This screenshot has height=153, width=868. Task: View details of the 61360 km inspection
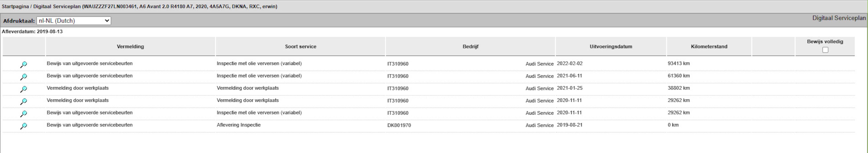point(23,77)
